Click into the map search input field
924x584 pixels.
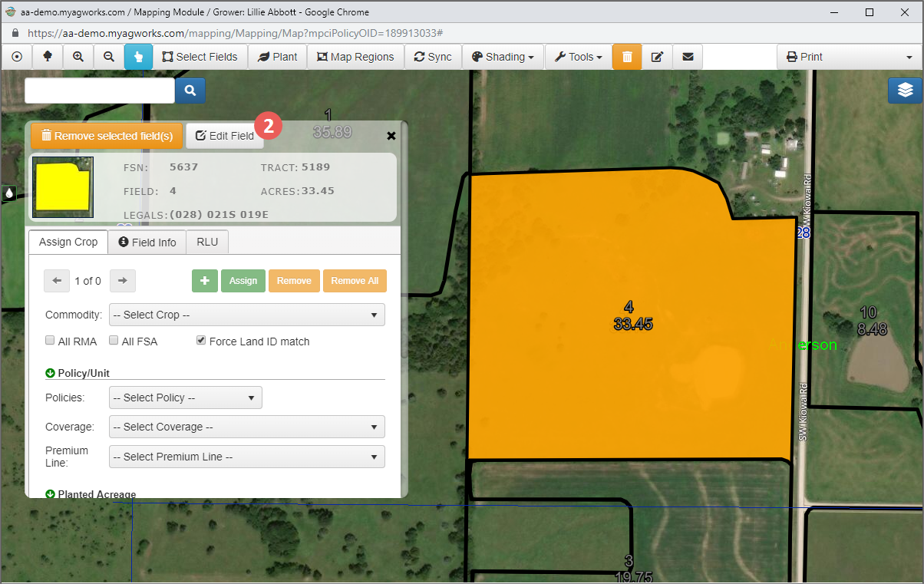[100, 91]
